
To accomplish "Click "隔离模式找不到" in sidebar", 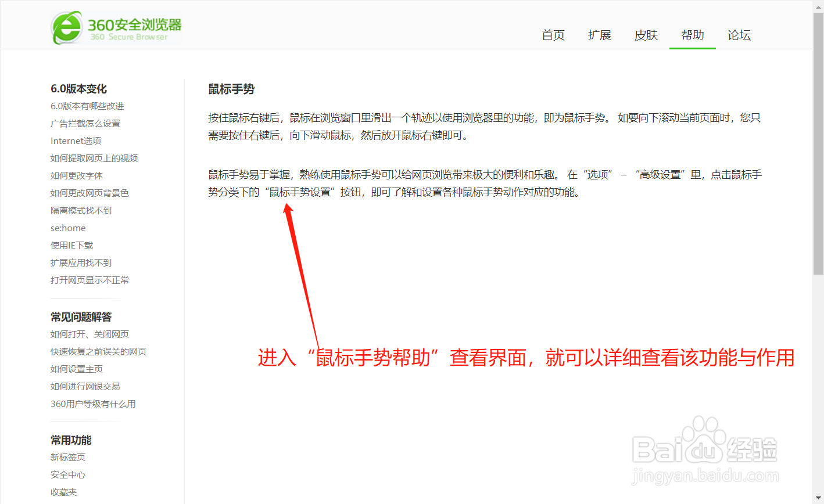I will 81,210.
